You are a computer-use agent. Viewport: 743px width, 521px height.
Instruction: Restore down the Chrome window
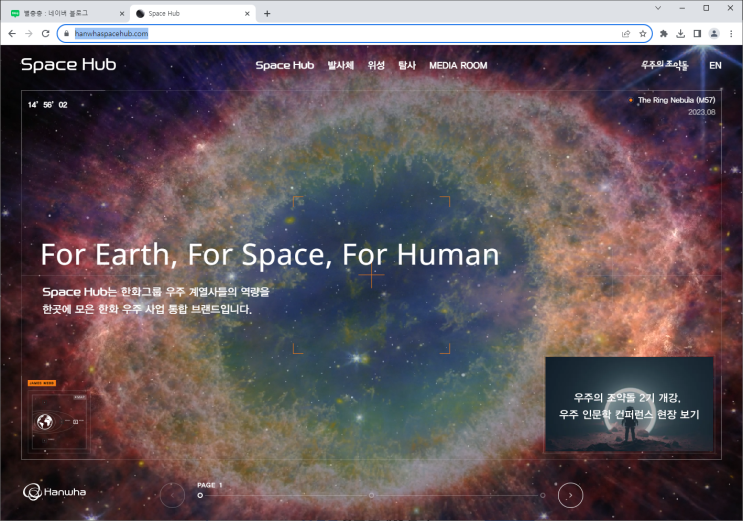click(706, 8)
